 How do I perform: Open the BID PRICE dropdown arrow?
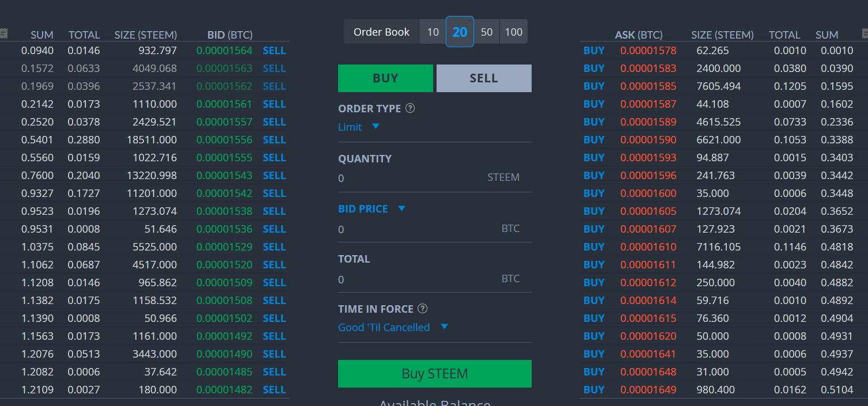(x=401, y=208)
